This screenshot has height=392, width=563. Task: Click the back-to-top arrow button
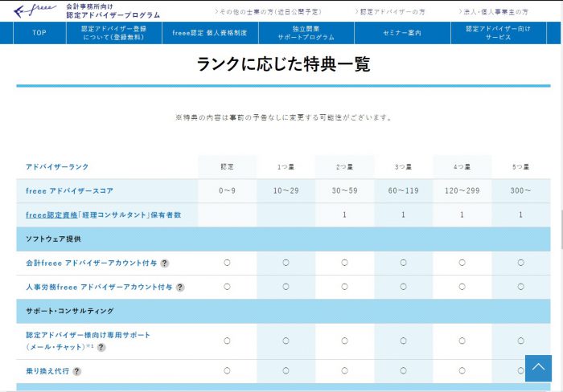point(538,369)
